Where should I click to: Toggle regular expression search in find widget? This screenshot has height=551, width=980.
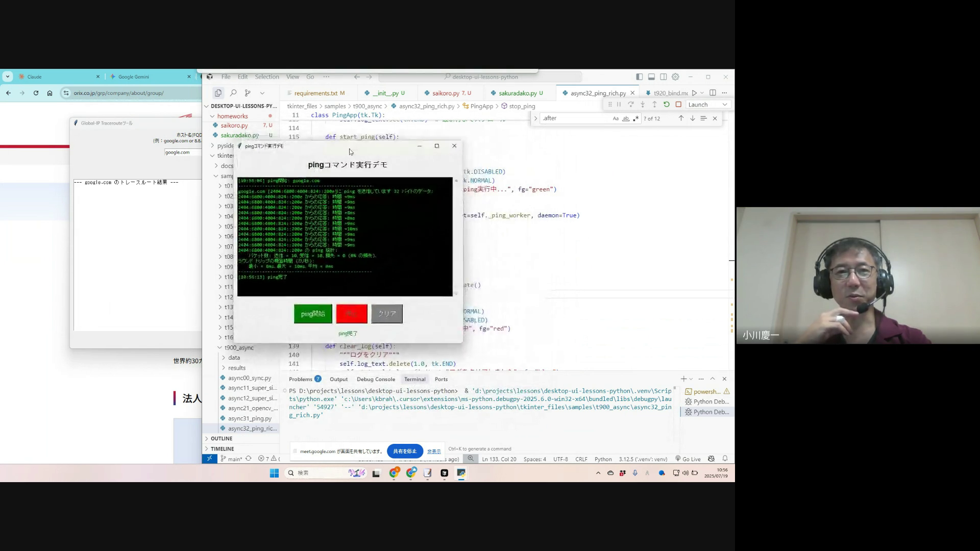point(635,118)
